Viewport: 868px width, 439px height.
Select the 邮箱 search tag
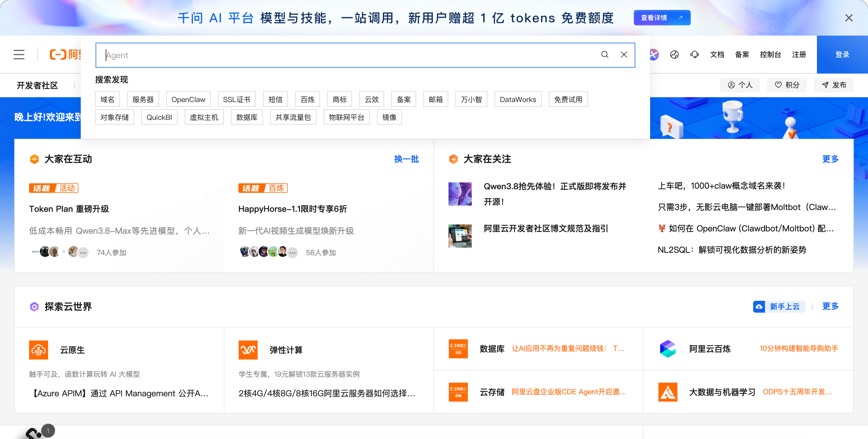(x=436, y=99)
